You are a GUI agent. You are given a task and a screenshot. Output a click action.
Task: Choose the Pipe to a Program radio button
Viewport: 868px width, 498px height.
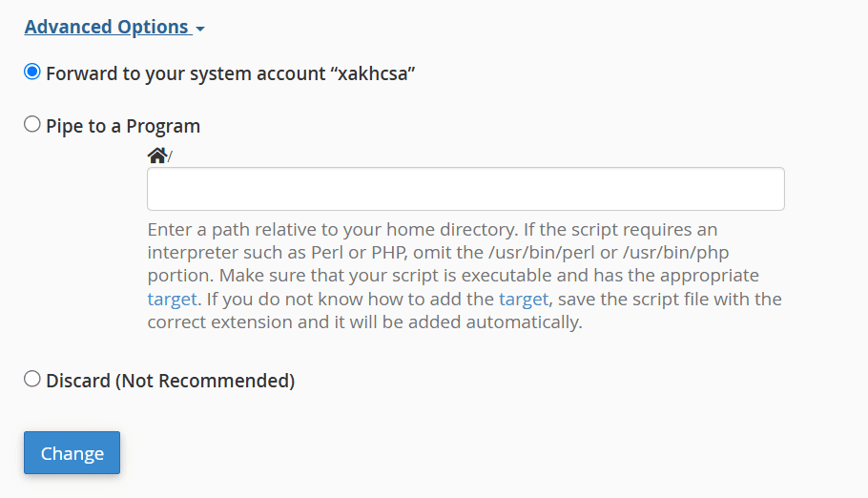point(32,125)
